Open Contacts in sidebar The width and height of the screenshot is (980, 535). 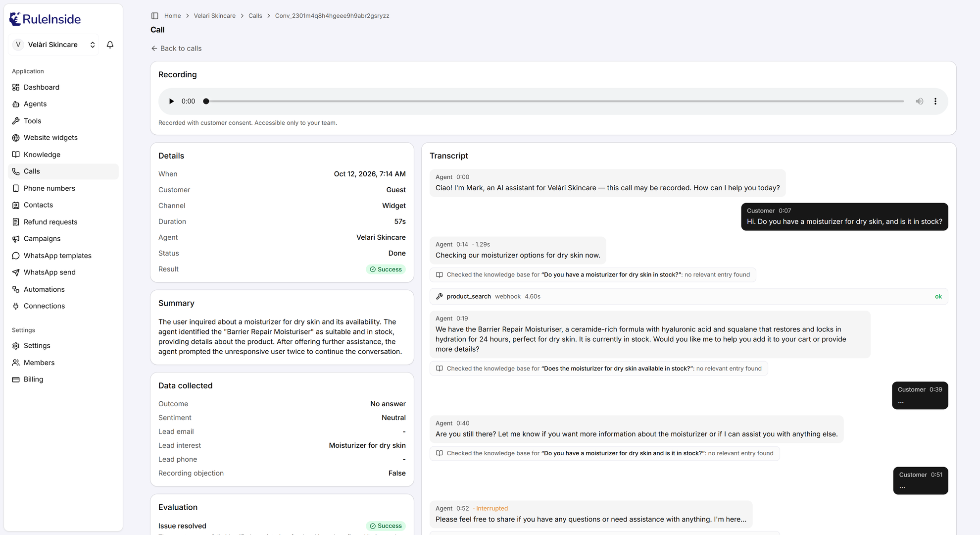tap(63, 205)
